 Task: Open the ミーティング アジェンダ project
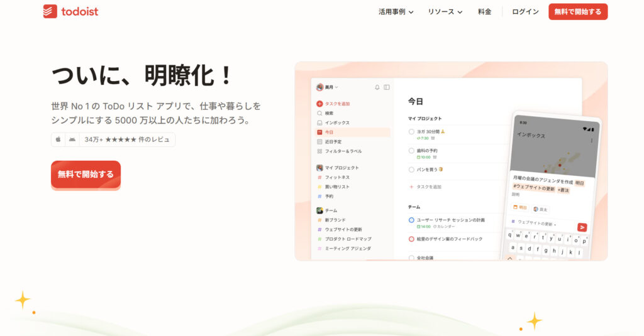click(x=344, y=248)
